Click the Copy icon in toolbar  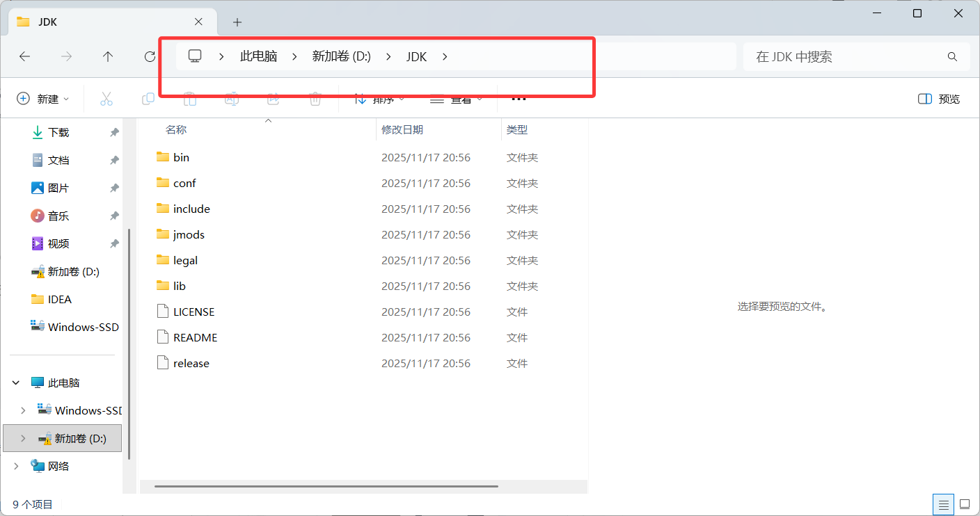148,99
